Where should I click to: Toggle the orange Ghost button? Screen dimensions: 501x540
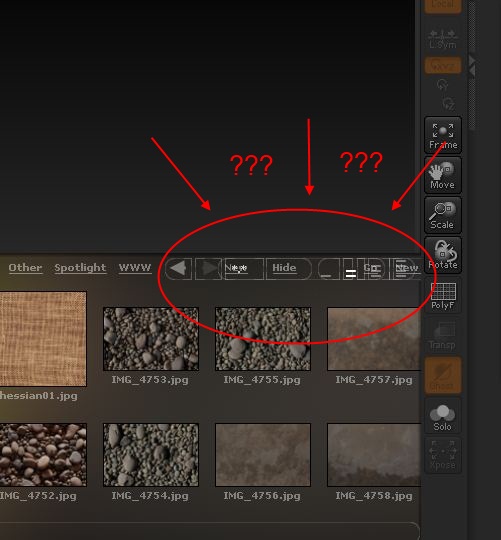tap(443, 375)
